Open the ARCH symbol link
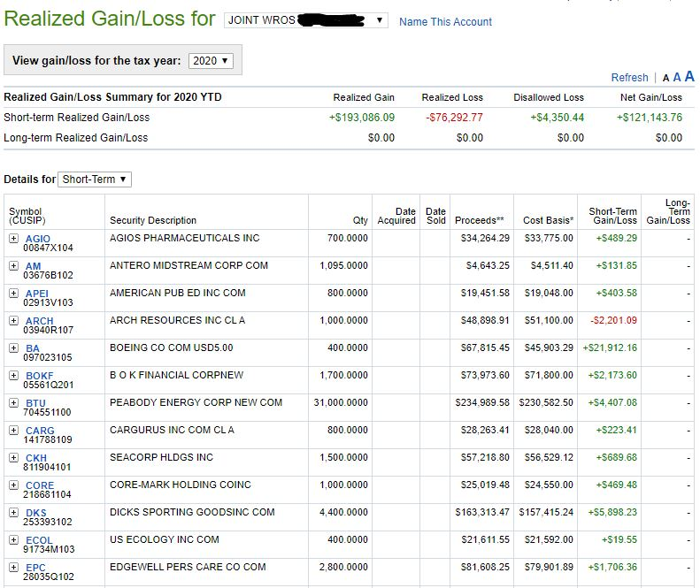 tap(39, 321)
